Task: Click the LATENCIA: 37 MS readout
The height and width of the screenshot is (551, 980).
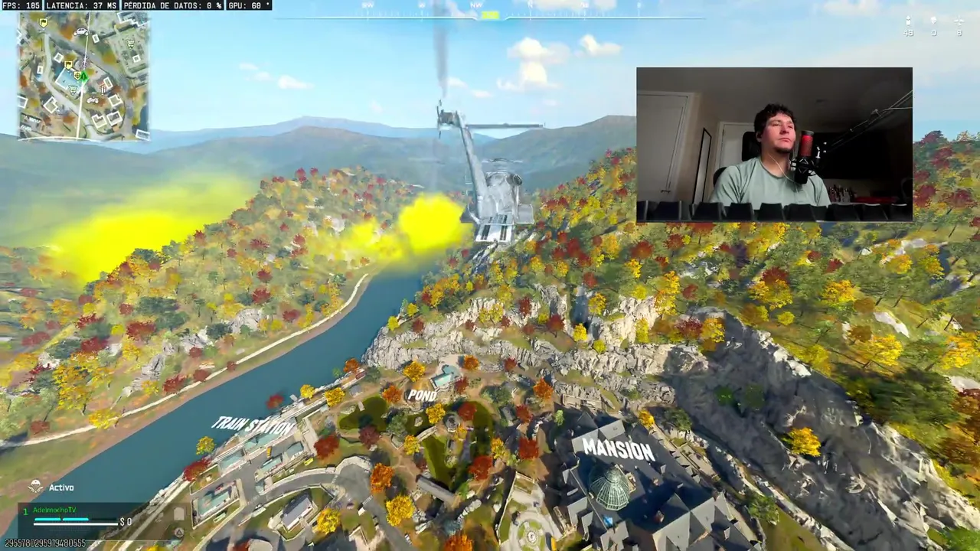Action: pos(82,5)
